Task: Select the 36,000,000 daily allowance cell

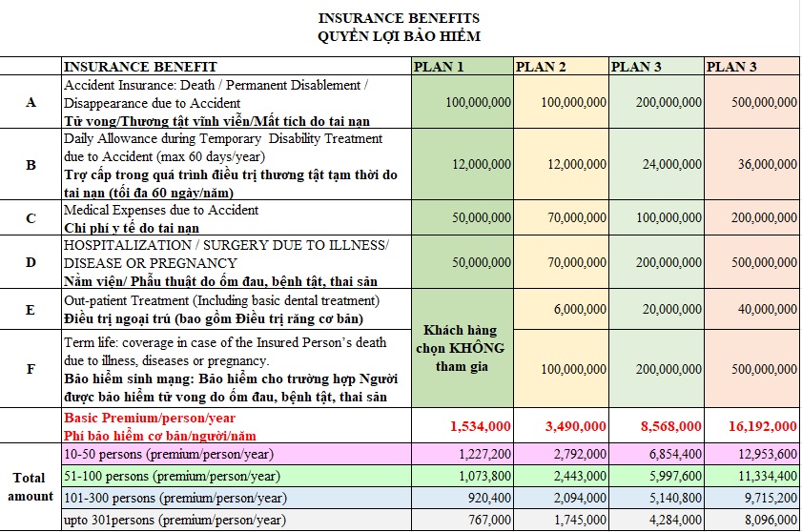Action: (766, 164)
